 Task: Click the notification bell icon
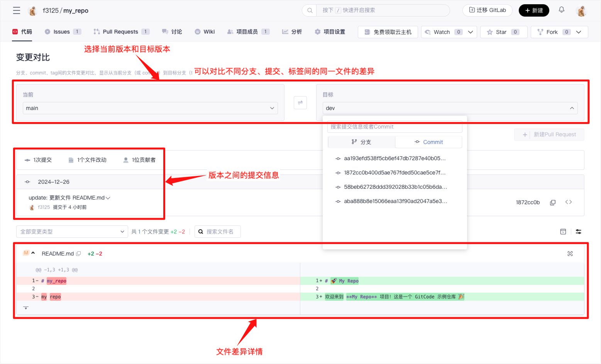tap(561, 10)
